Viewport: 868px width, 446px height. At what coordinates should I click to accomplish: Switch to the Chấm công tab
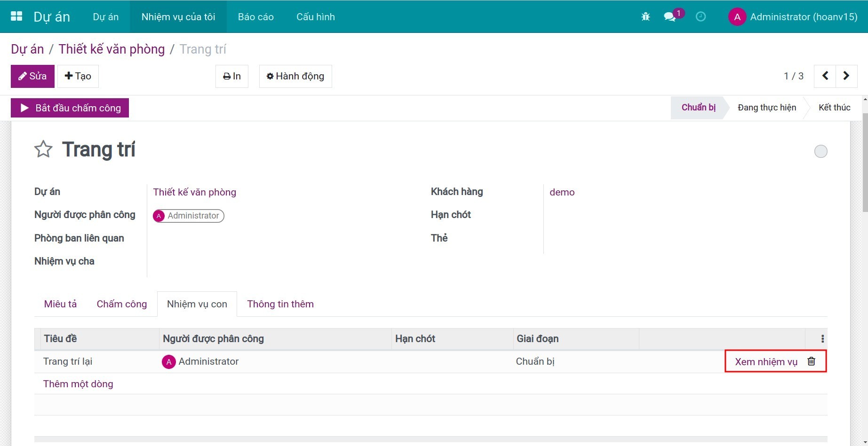[x=121, y=304]
